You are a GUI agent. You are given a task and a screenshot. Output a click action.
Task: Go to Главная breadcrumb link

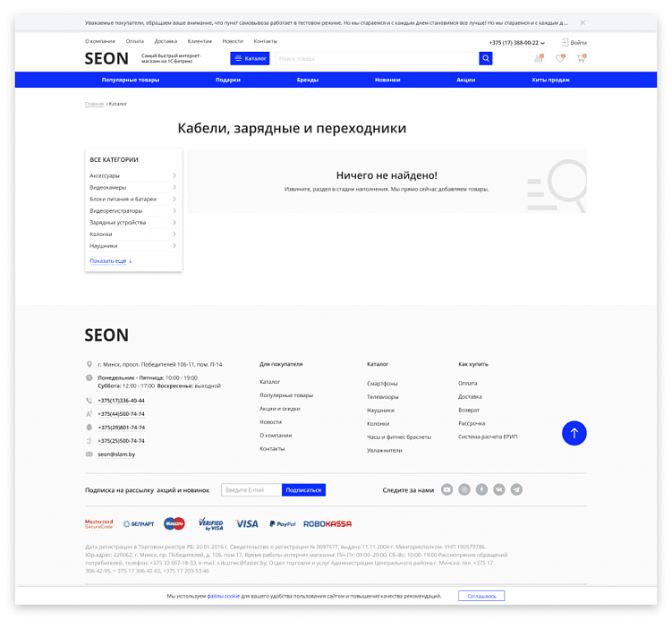94,104
